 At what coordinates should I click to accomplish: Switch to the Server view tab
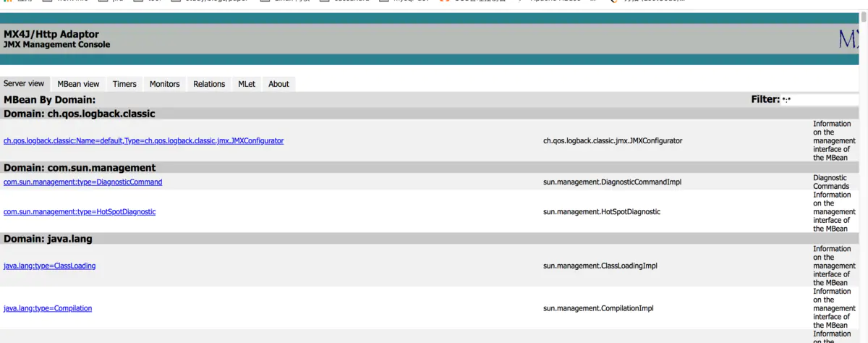[x=24, y=84]
